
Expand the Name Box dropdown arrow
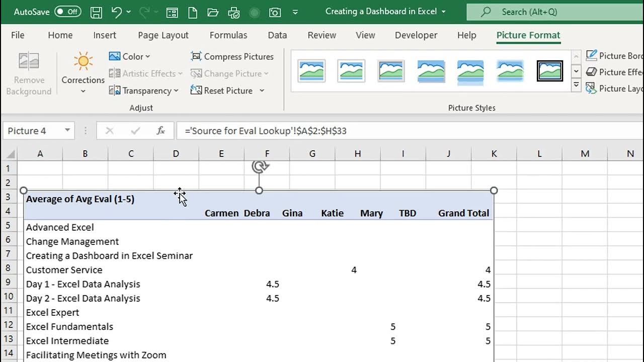tap(67, 131)
